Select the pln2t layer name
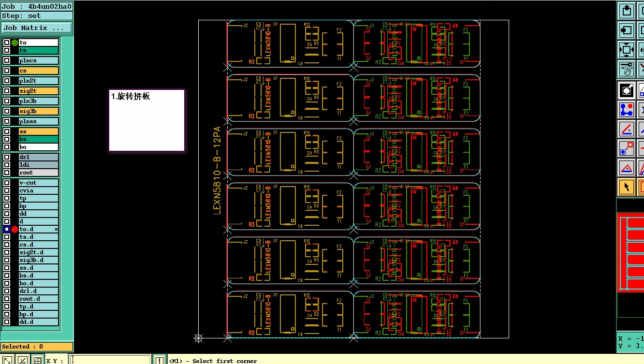This screenshot has width=644, height=364. tap(39, 81)
